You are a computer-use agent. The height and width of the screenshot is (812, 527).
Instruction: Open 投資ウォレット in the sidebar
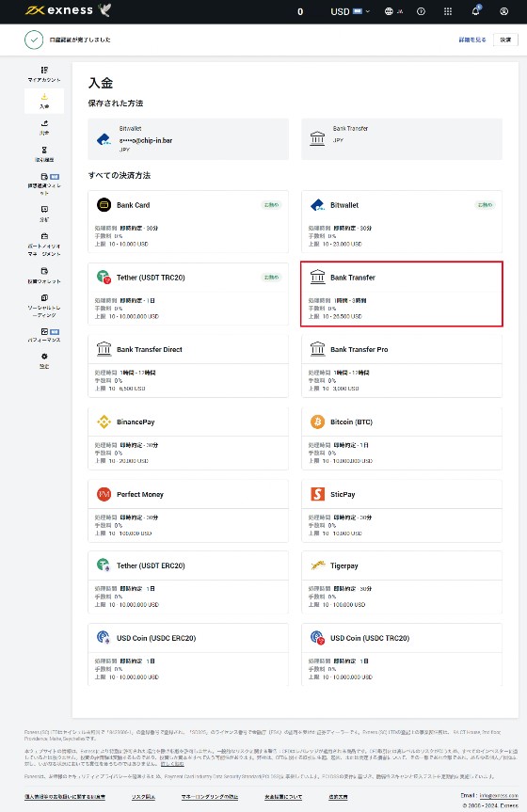tap(44, 276)
